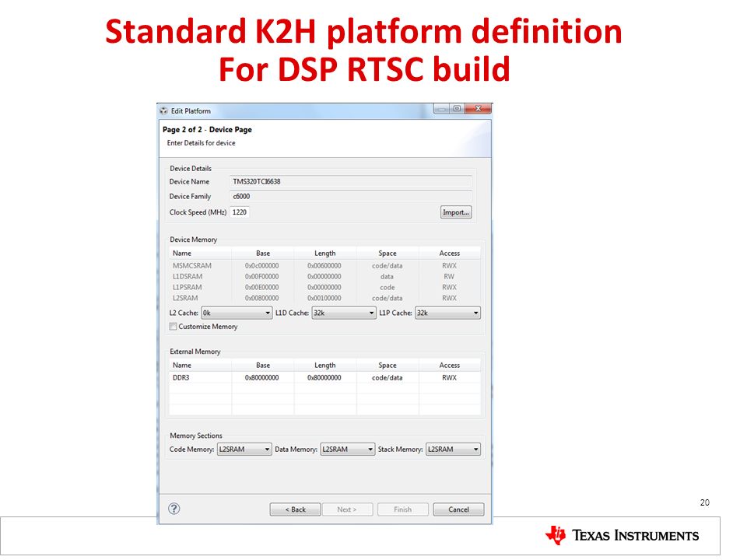Click MSMCSRAM length 0x00600000
The image size is (747, 560).
coord(324,266)
